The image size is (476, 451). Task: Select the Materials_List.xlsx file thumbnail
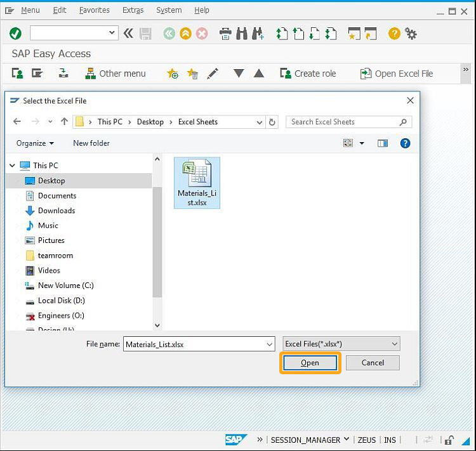pos(197,183)
